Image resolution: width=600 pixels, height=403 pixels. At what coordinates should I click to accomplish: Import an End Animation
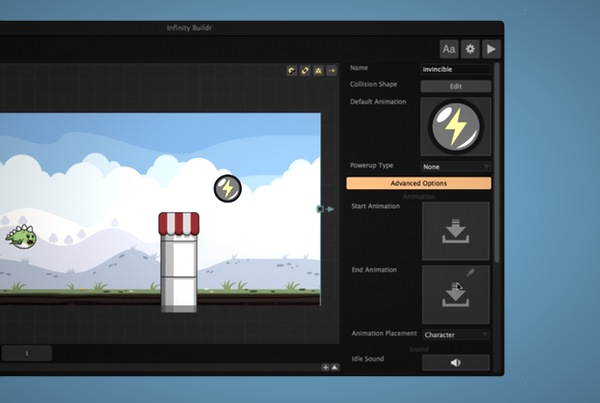pyautogui.click(x=456, y=295)
